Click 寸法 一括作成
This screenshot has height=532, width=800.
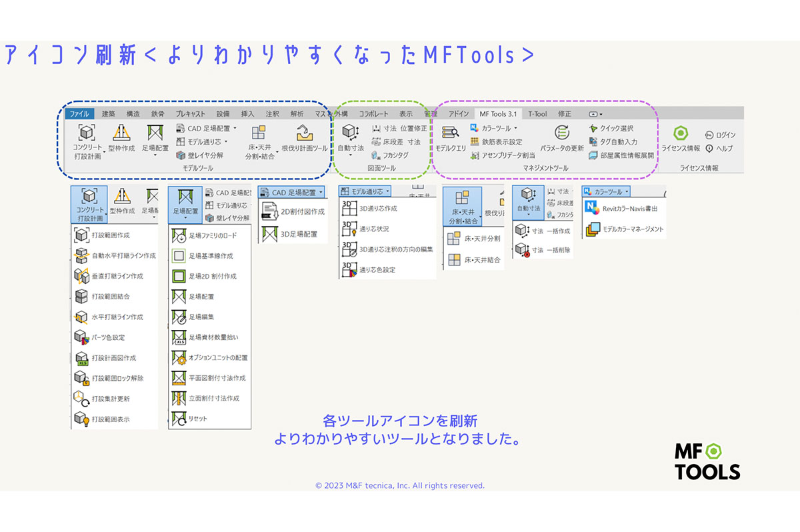543,231
